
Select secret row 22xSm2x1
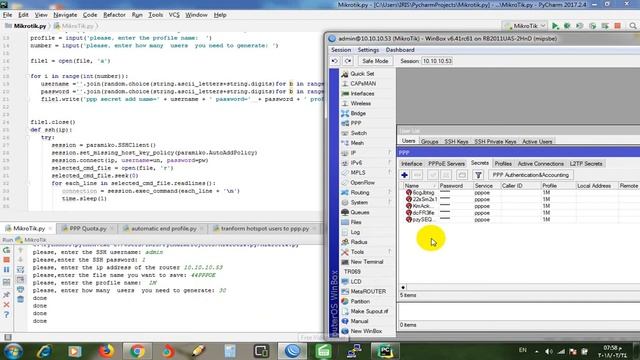tap(518, 199)
